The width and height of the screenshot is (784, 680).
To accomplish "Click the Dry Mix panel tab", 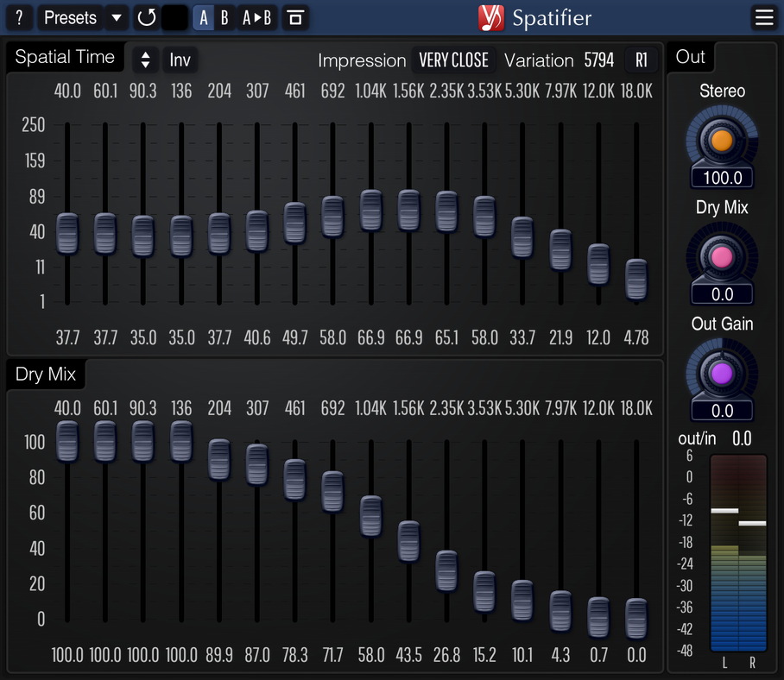I will click(x=46, y=375).
